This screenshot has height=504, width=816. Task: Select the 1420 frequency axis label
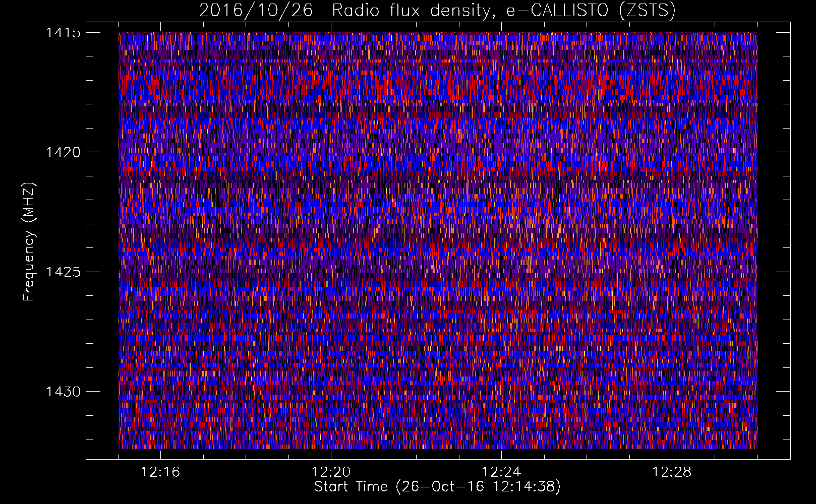(x=63, y=152)
